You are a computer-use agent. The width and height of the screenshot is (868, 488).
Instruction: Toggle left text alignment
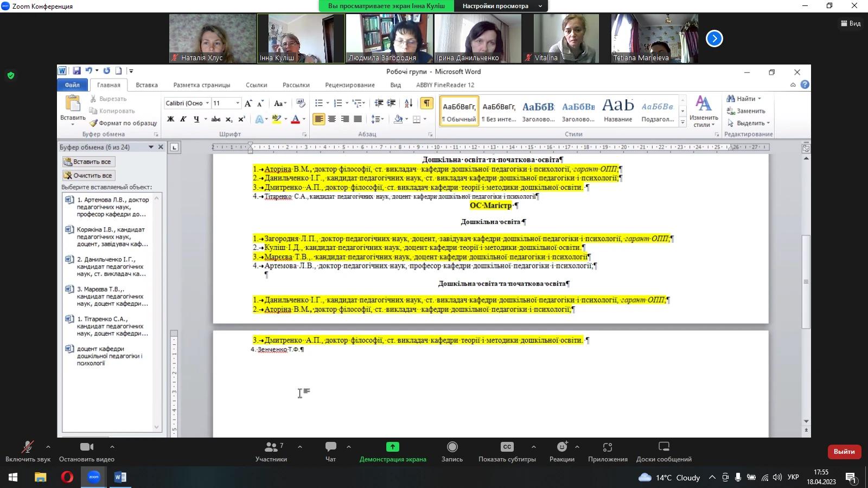coord(319,119)
